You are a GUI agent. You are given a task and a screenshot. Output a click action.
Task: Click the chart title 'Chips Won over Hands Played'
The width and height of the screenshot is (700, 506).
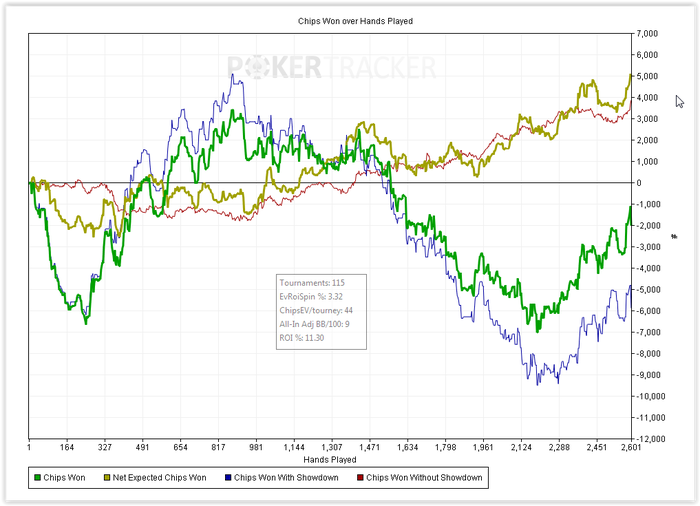coord(355,21)
